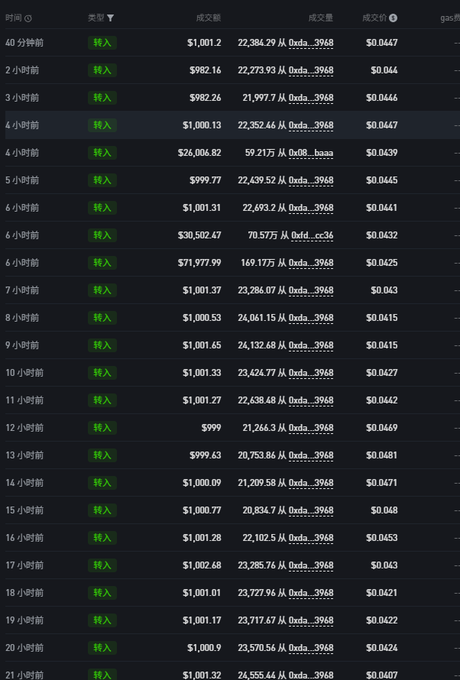Click the 18 小时前 timestamp
460x680 pixels.
point(24,592)
